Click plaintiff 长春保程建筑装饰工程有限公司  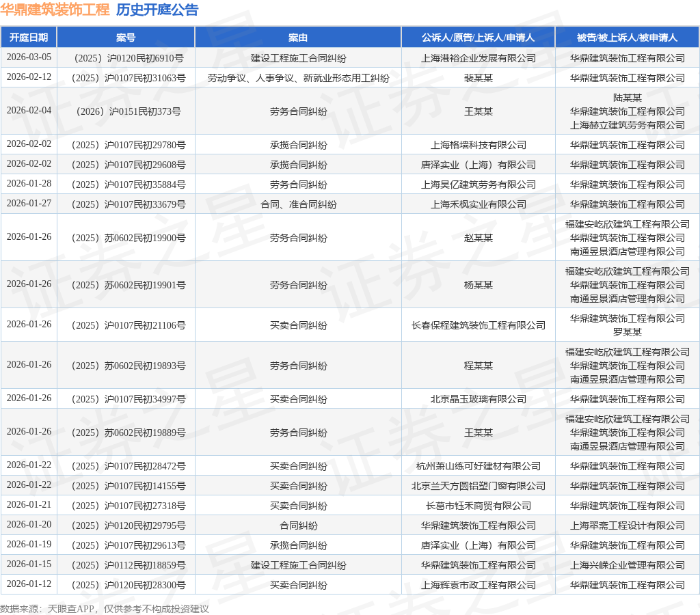478,325
